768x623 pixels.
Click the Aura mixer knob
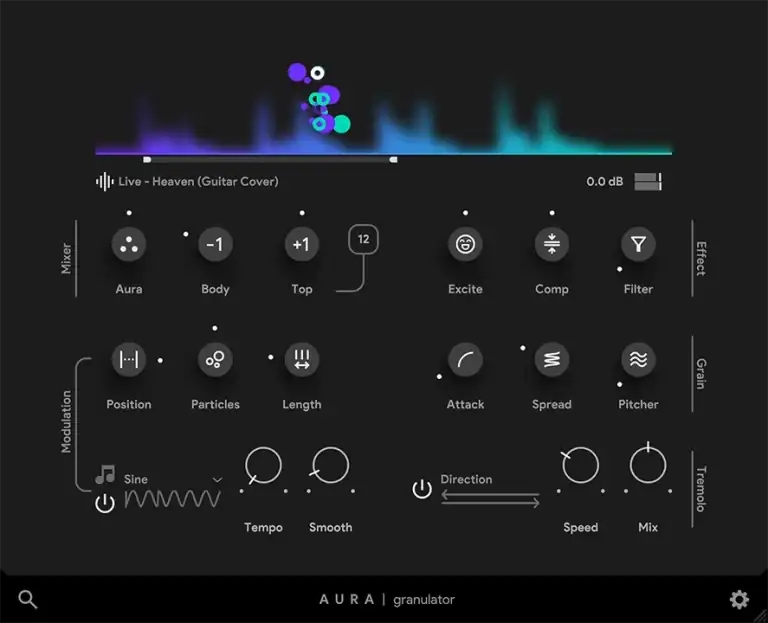[x=129, y=244]
